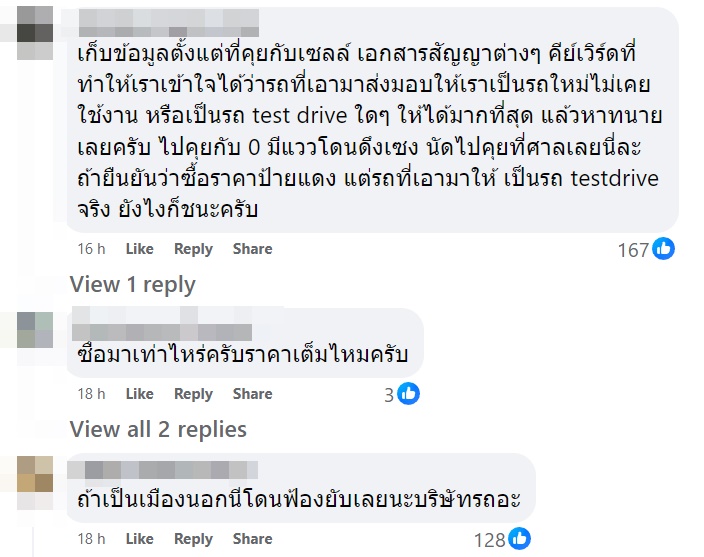Reply to the comment with 3 reactions
This screenshot has width=704, height=557.
tap(193, 394)
